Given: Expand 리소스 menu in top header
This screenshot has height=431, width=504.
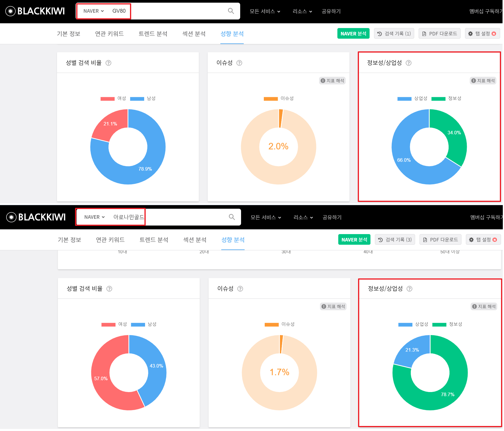Looking at the screenshot, I should point(302,11).
